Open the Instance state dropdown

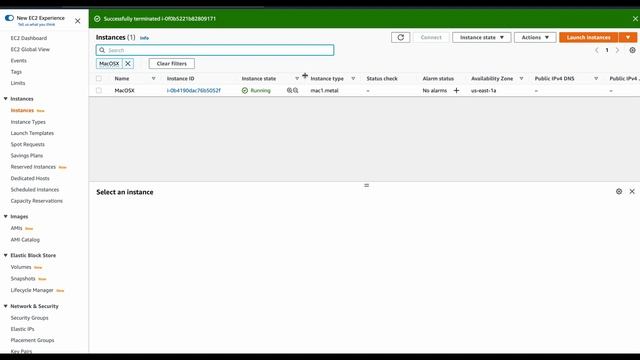(x=482, y=38)
